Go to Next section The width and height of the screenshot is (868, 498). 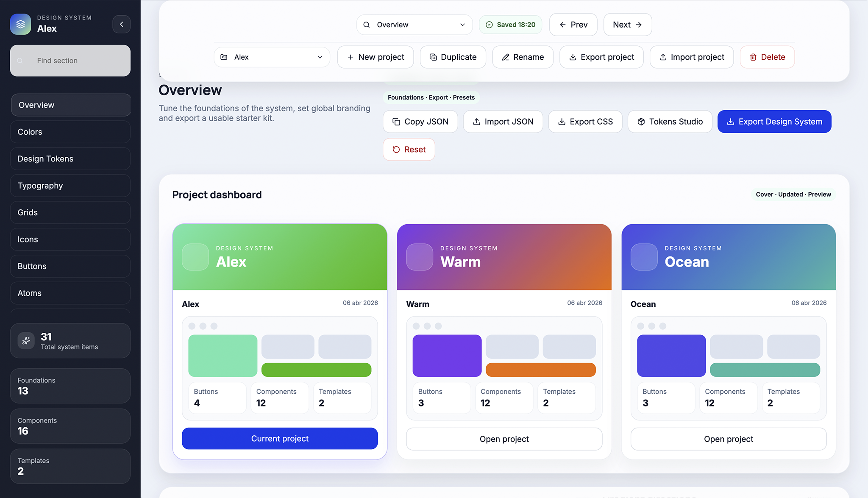pyautogui.click(x=627, y=25)
